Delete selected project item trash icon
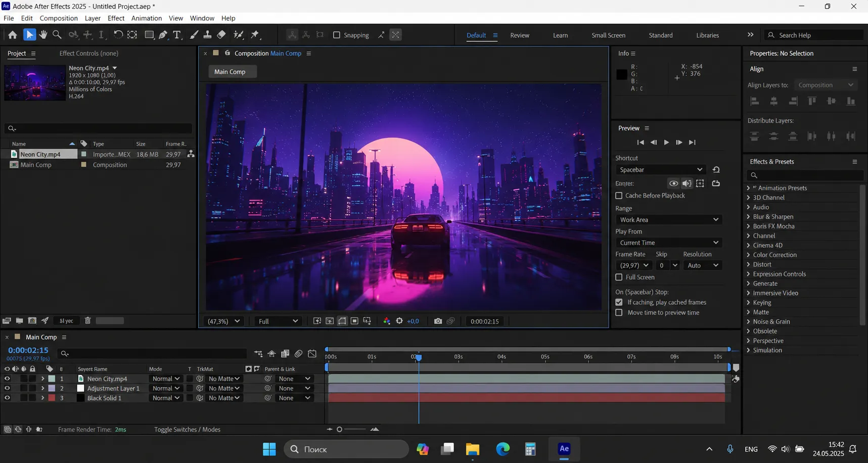Screen dimensions: 868x463 click(87, 320)
